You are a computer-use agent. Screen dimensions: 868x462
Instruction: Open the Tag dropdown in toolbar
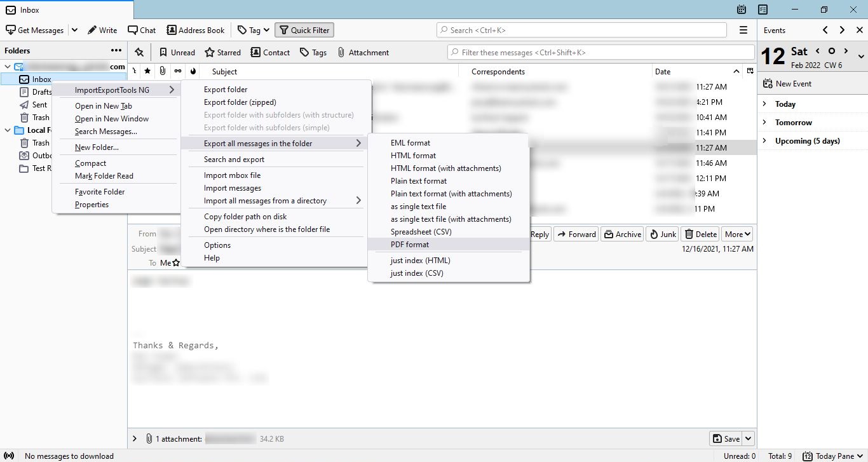click(x=253, y=30)
